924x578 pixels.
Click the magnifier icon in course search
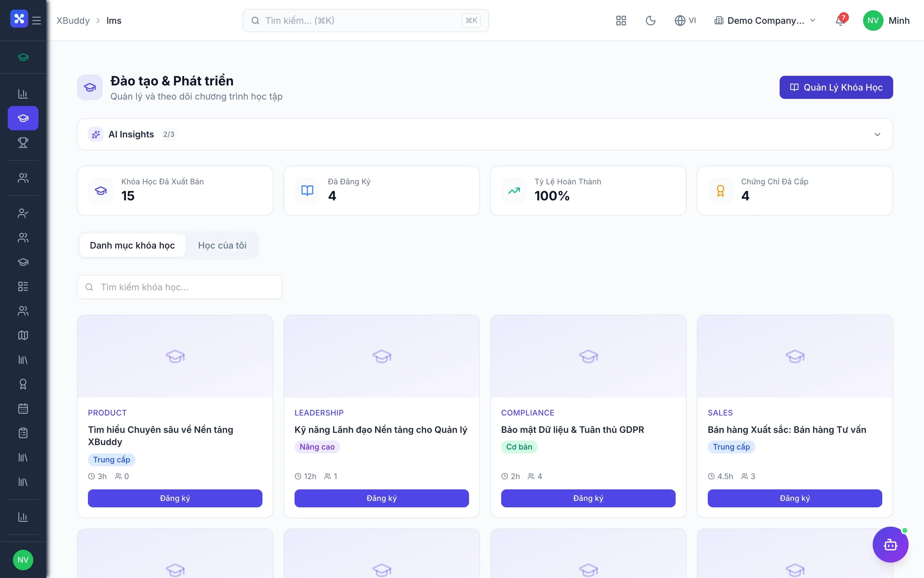pos(89,287)
